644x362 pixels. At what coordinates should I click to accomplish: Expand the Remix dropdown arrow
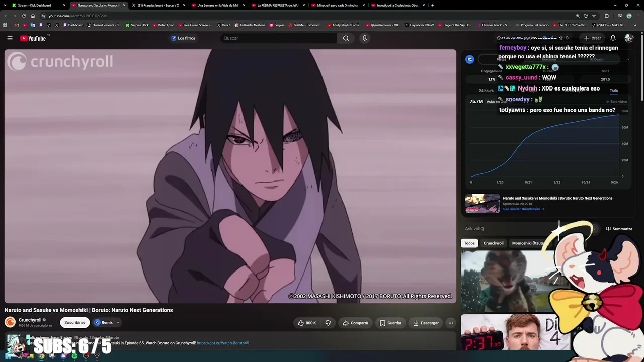click(x=118, y=323)
